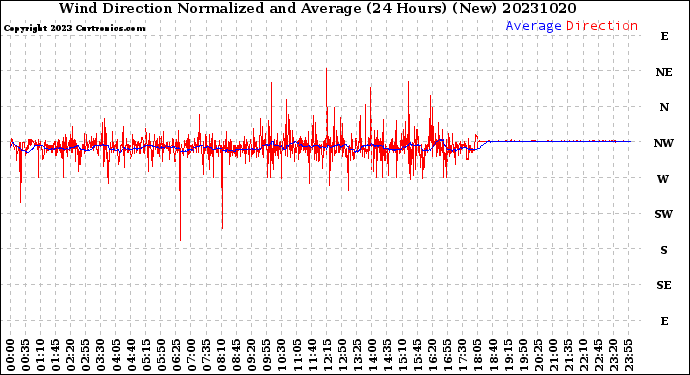The image size is (690, 375).
Task: Click the "01:45" time axis label
Action: coord(56,355)
